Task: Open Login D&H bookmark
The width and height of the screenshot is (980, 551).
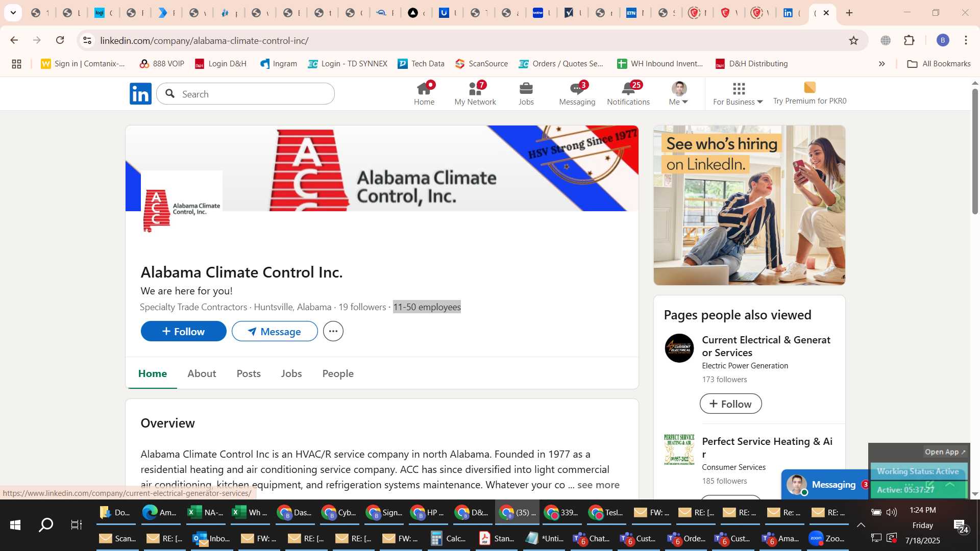Action: click(220, 64)
